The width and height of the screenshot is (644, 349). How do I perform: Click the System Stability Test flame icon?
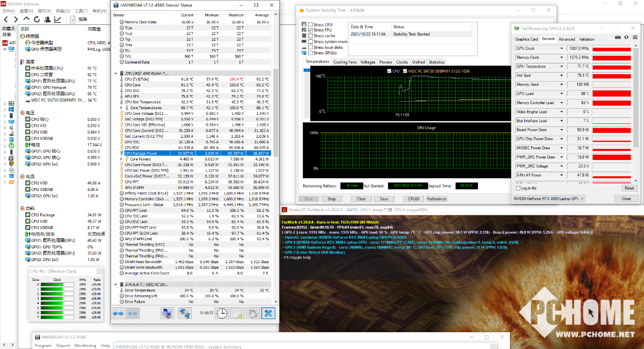coord(302,10)
